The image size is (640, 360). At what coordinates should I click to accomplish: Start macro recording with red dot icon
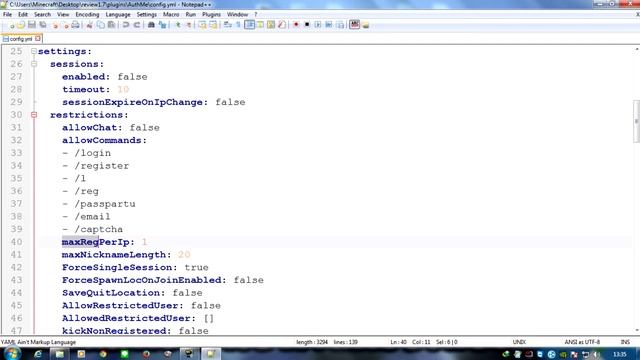pyautogui.click(x=296, y=25)
